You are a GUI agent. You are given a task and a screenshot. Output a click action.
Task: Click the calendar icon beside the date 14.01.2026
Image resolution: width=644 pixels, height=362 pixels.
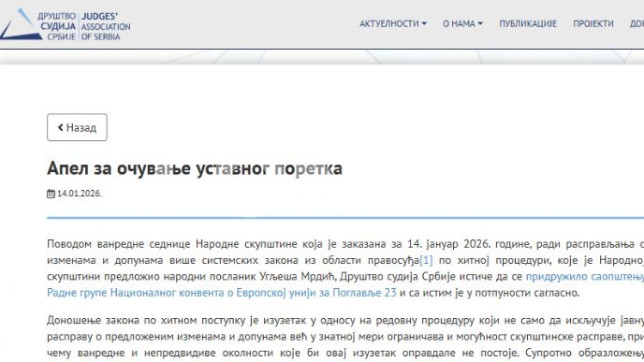click(51, 194)
